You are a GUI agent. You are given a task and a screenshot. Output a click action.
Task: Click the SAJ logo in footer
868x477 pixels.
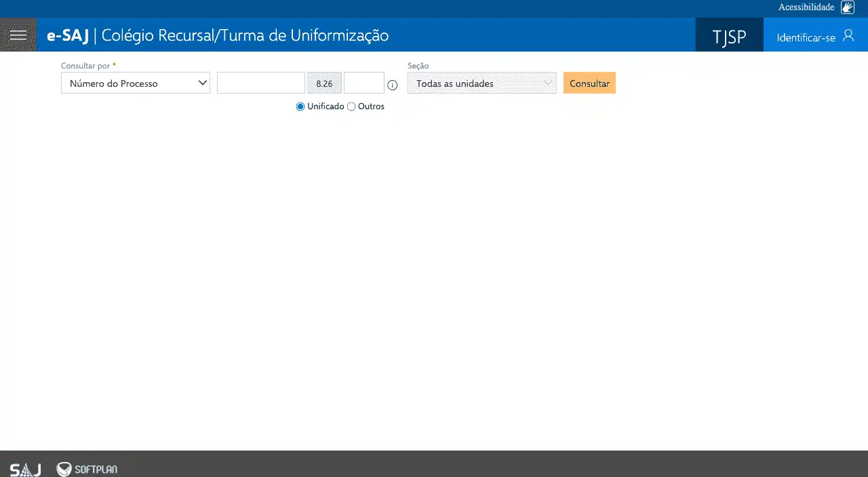(x=25, y=470)
